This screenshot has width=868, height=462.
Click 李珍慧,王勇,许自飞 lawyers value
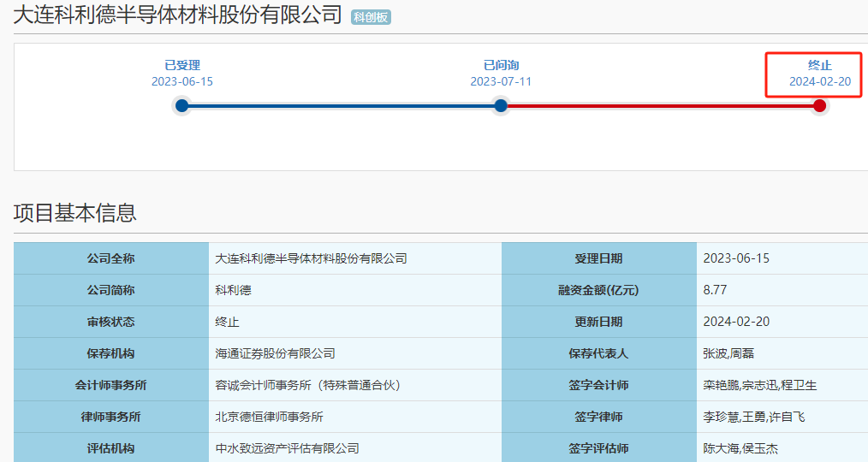click(754, 417)
